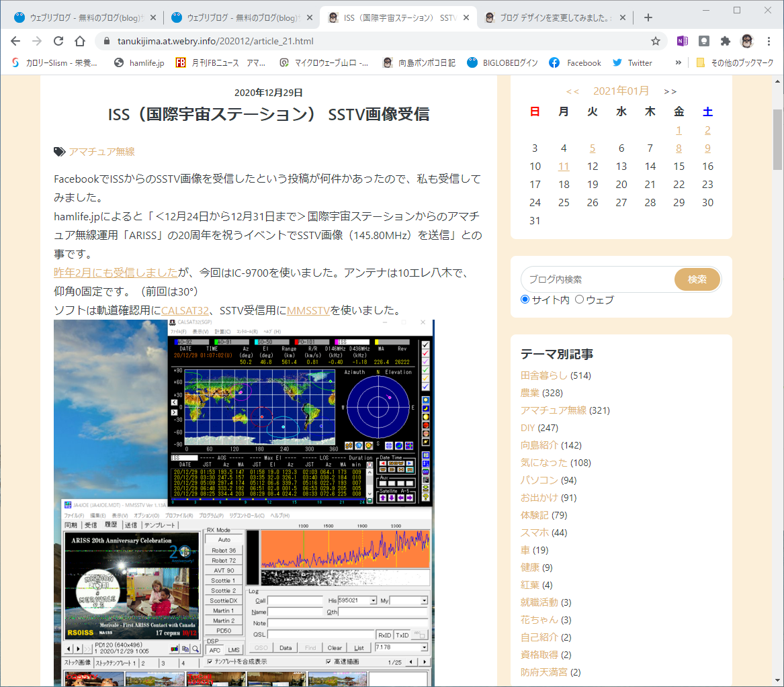Open the OneNote extension icon
Viewport: 784px width, 687px height.
coord(683,41)
